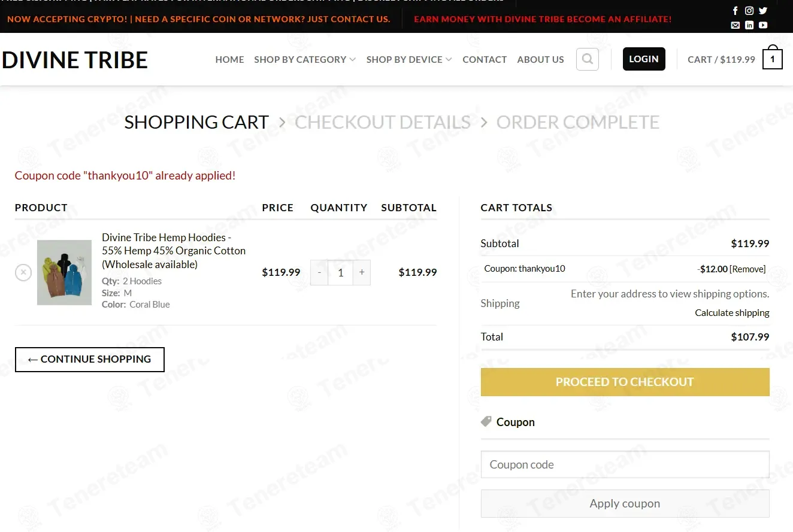Open the shopping bag cart icon

(772, 59)
